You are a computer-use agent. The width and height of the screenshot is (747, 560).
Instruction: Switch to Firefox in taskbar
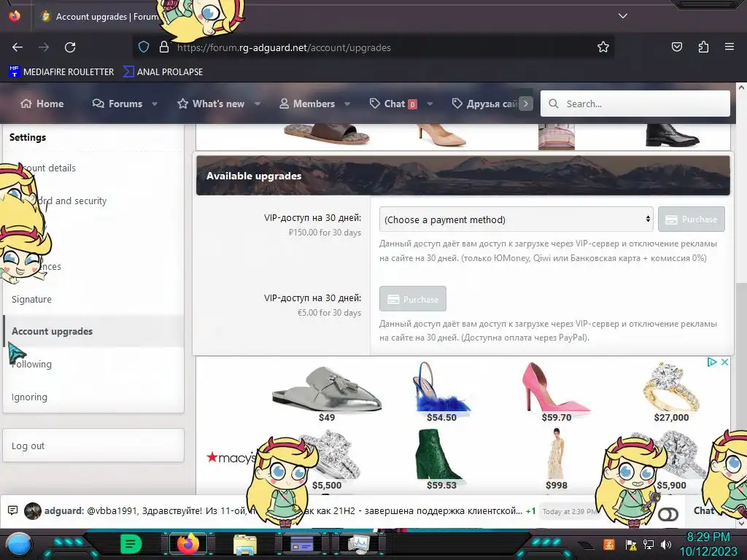tap(188, 544)
